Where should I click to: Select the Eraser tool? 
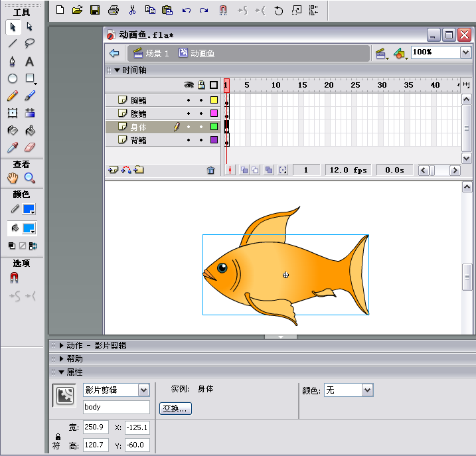point(30,147)
